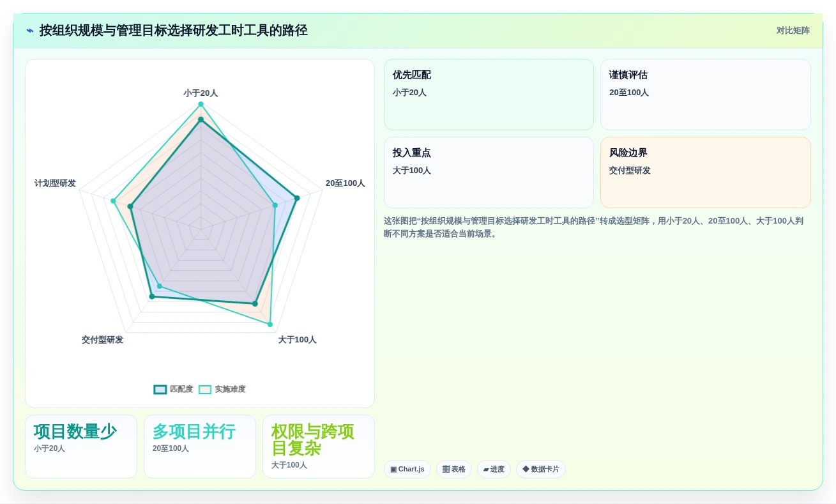Click 匹配度 data point on 交付型研发 axis
836x504 pixels.
(x=151, y=296)
